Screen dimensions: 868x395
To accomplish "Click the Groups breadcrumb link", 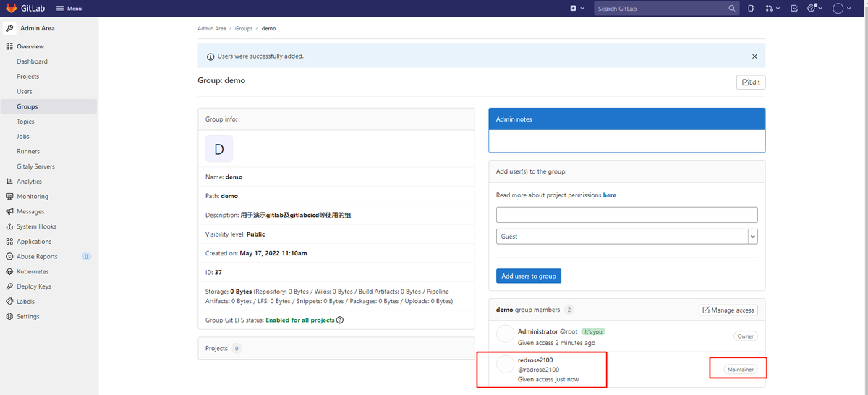I will click(244, 29).
